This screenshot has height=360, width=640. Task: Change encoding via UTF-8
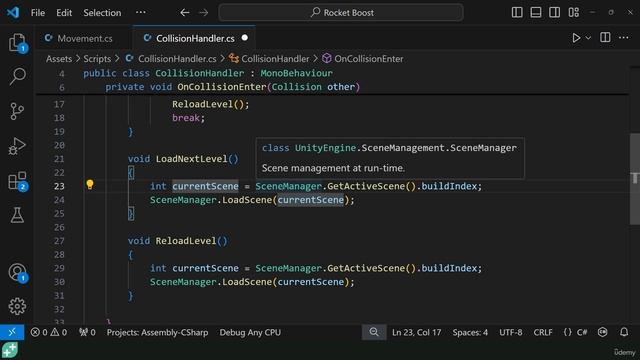click(x=511, y=332)
